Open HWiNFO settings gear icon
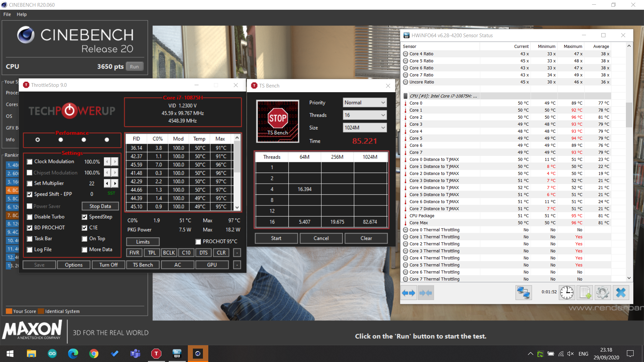 click(603, 293)
